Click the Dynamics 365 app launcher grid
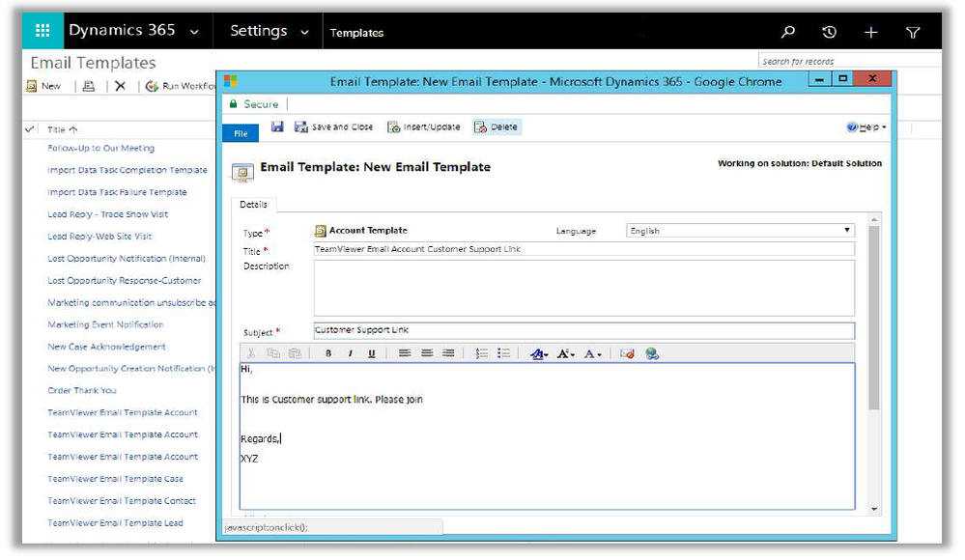The width and height of the screenshot is (965, 560). (x=43, y=32)
